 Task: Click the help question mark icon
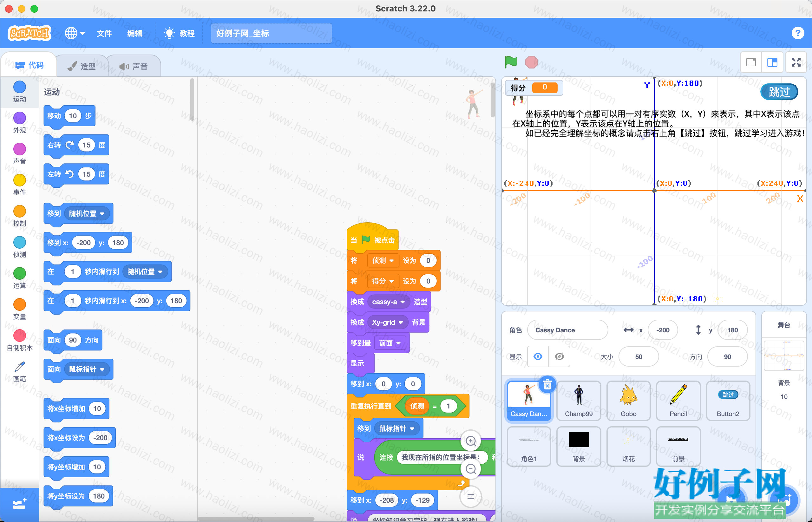pyautogui.click(x=798, y=33)
